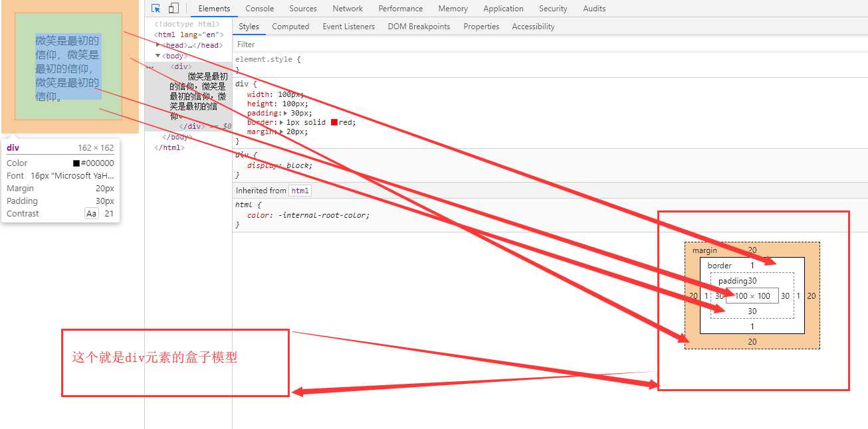Select the closing /div tag line

[191, 126]
